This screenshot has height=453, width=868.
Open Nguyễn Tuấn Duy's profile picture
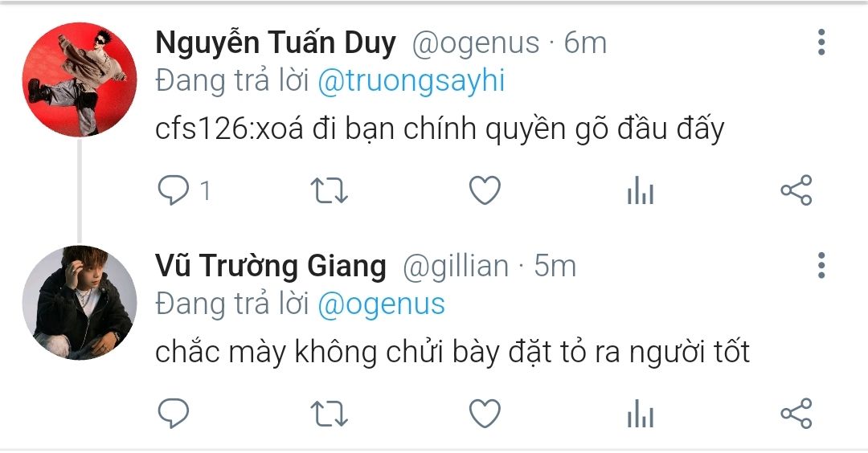pos(80,80)
